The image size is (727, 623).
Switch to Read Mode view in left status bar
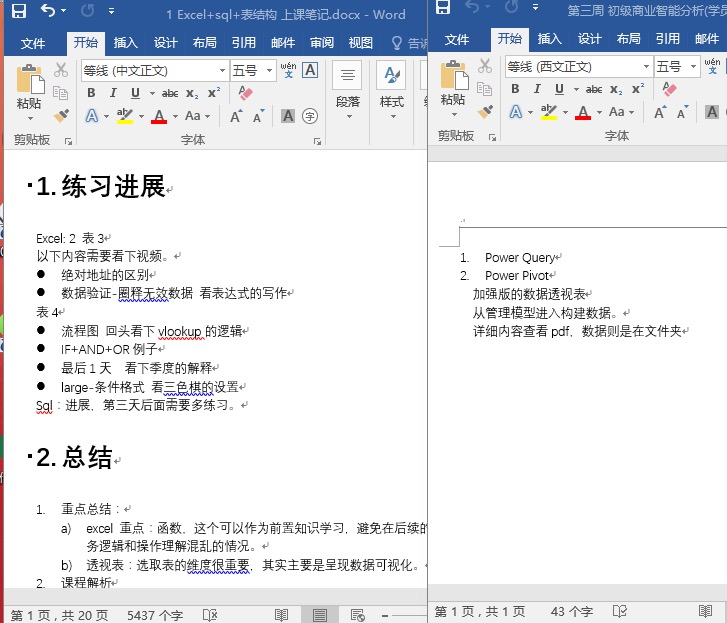(x=282, y=614)
